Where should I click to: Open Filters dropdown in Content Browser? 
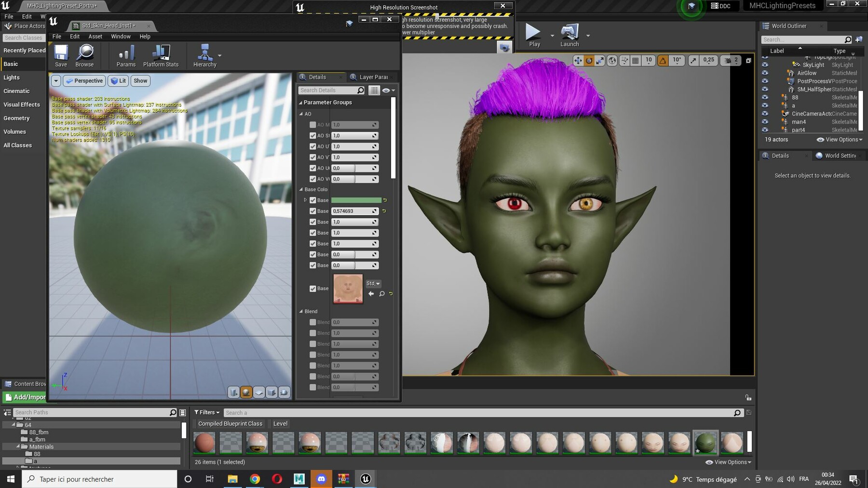click(x=207, y=412)
